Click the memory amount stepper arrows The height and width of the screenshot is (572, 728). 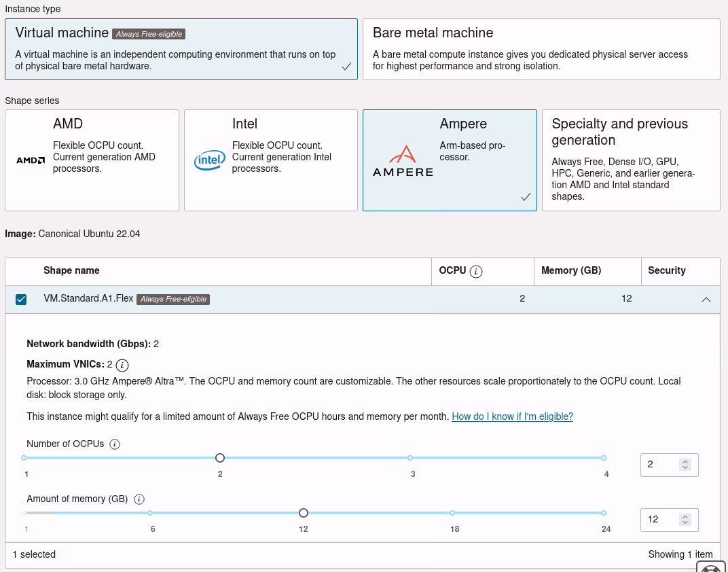(x=685, y=520)
